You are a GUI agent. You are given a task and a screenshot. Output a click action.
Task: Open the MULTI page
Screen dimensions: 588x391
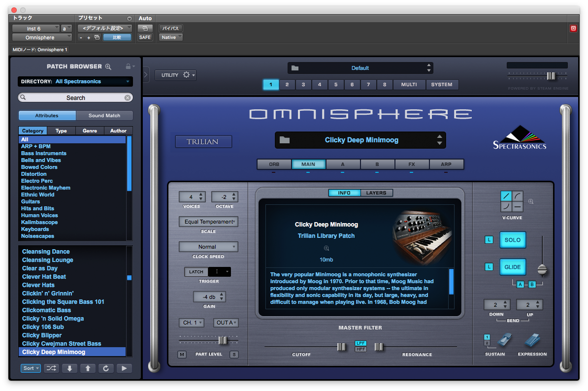(409, 84)
